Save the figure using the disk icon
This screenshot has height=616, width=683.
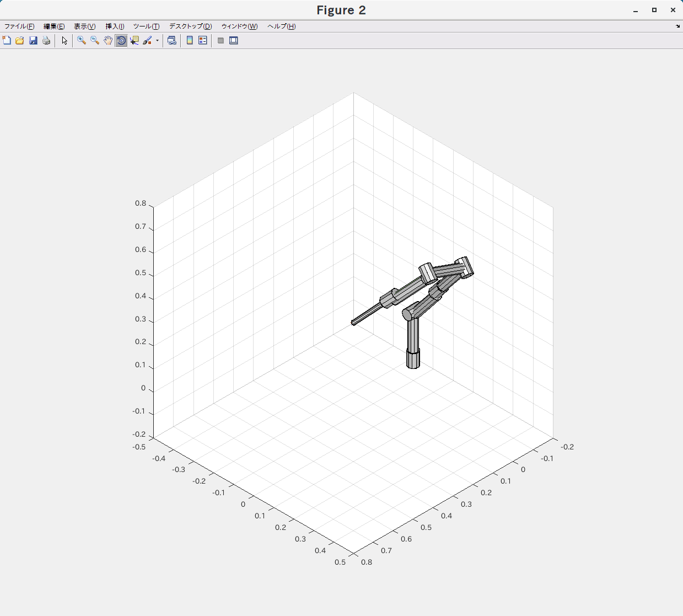[x=33, y=40]
